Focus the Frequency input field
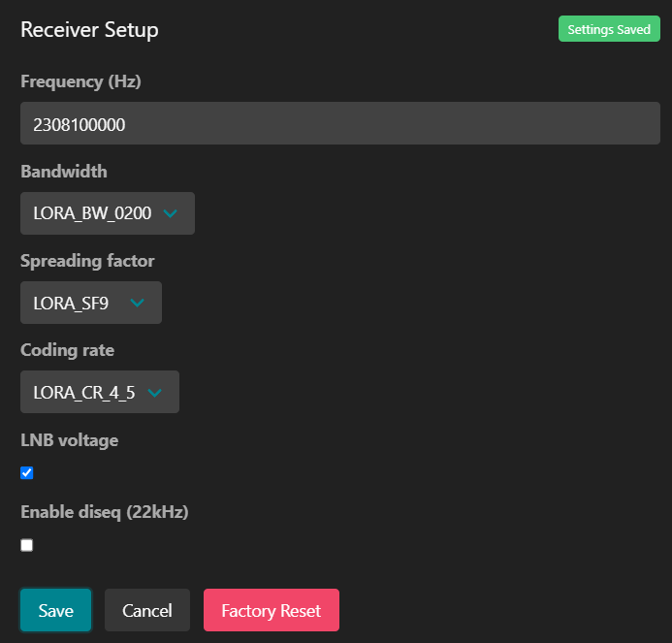 (340, 123)
